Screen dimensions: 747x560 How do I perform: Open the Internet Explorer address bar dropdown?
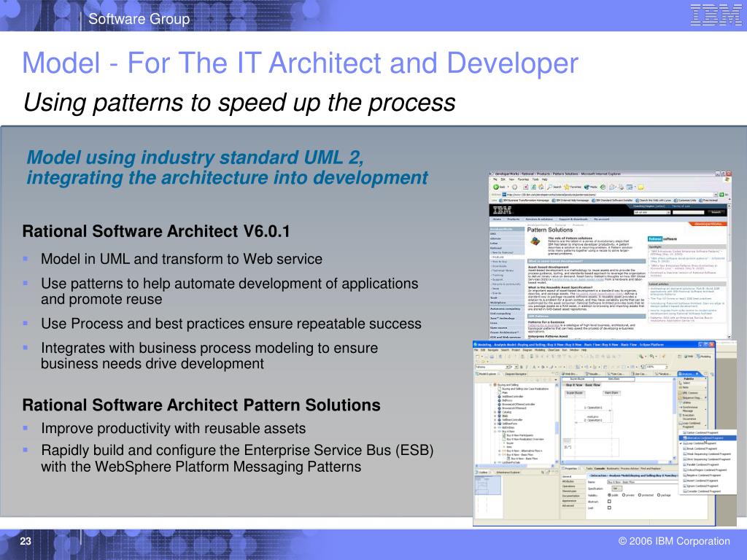[716, 195]
